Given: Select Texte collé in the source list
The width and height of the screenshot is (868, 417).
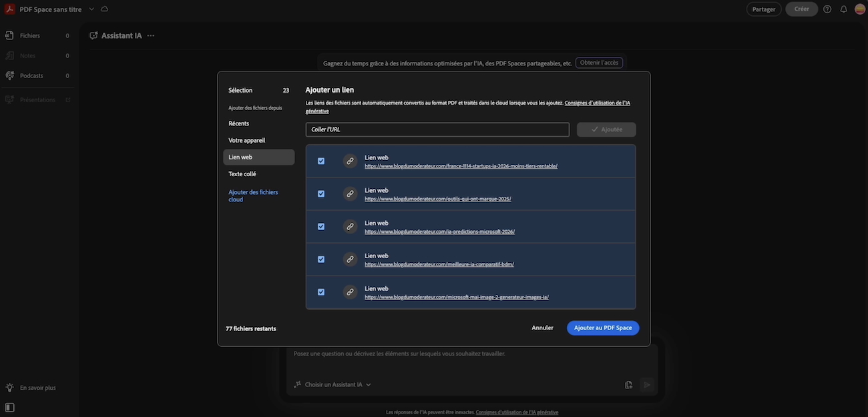Looking at the screenshot, I should [242, 174].
